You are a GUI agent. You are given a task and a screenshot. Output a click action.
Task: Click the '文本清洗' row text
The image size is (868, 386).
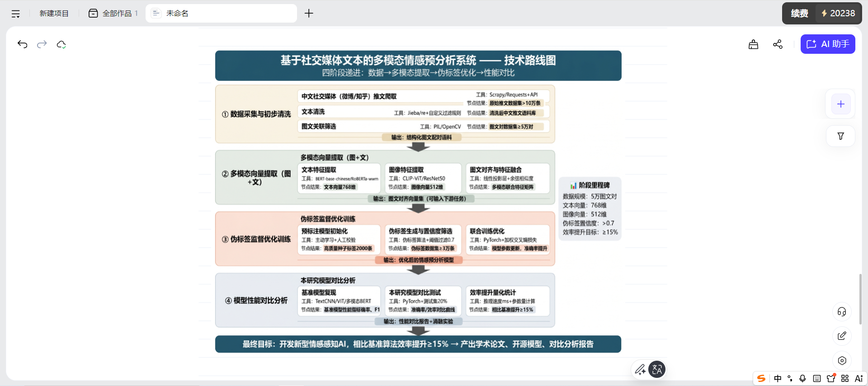[x=313, y=112]
